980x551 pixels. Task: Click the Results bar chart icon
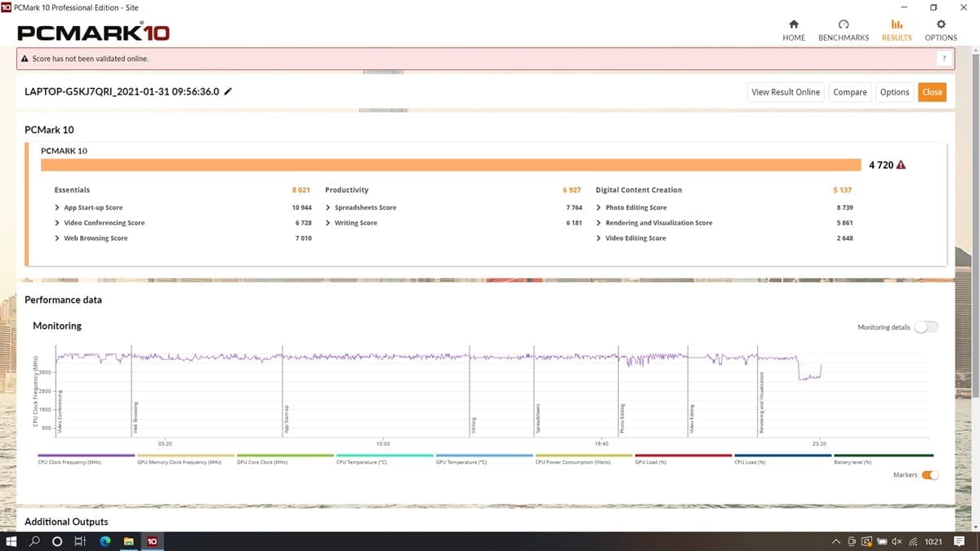(x=897, y=24)
